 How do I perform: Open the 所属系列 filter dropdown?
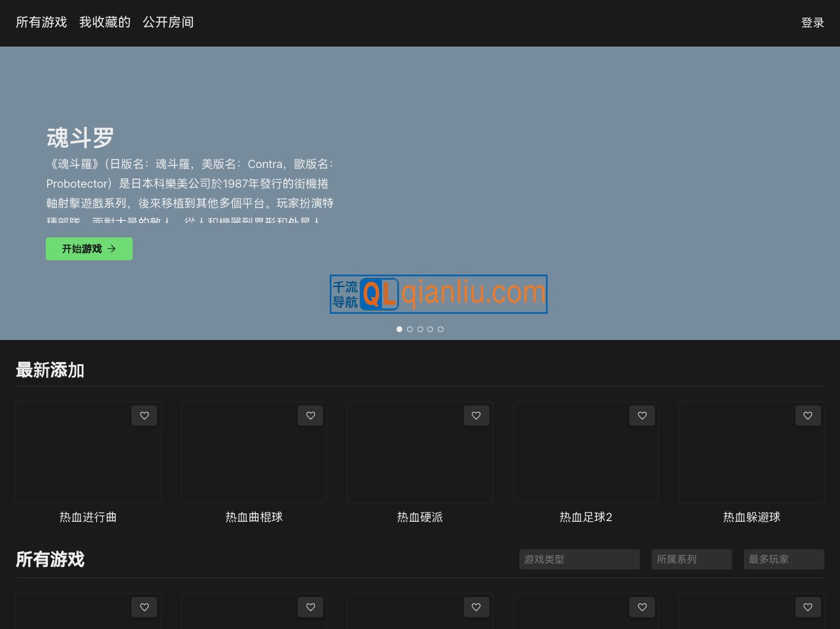pos(691,559)
